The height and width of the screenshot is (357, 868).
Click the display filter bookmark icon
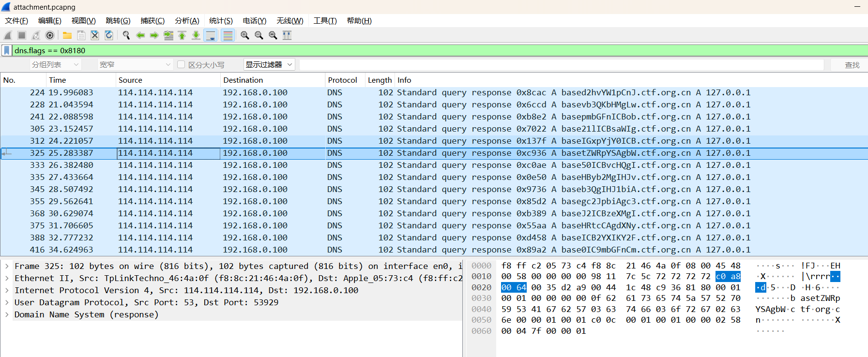[7, 50]
